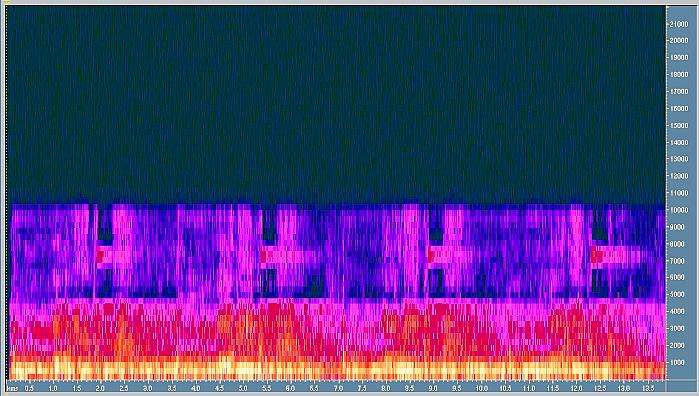This screenshot has height=396, width=699.
Task: Click the 5.5 mark on time ruler
Action: tap(267, 388)
